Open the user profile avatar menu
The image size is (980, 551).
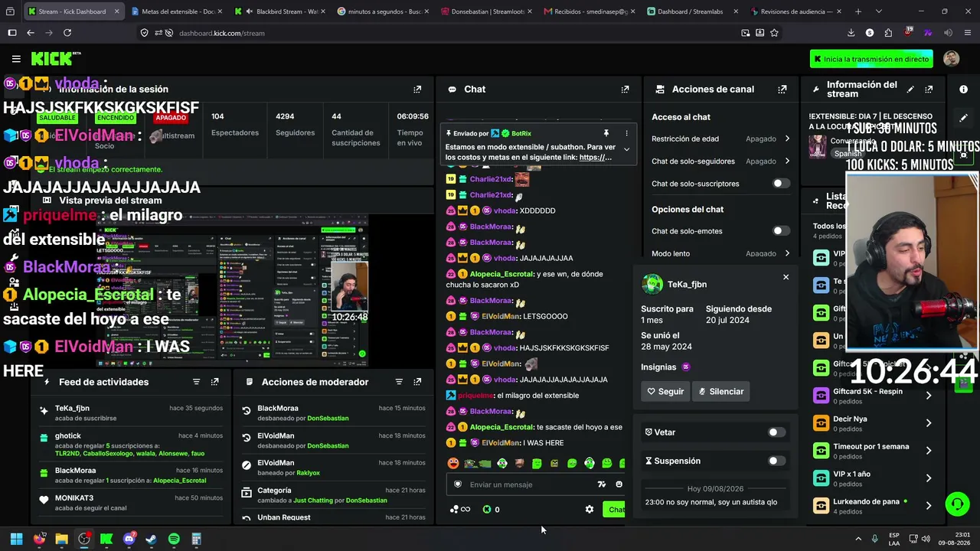coord(951,59)
